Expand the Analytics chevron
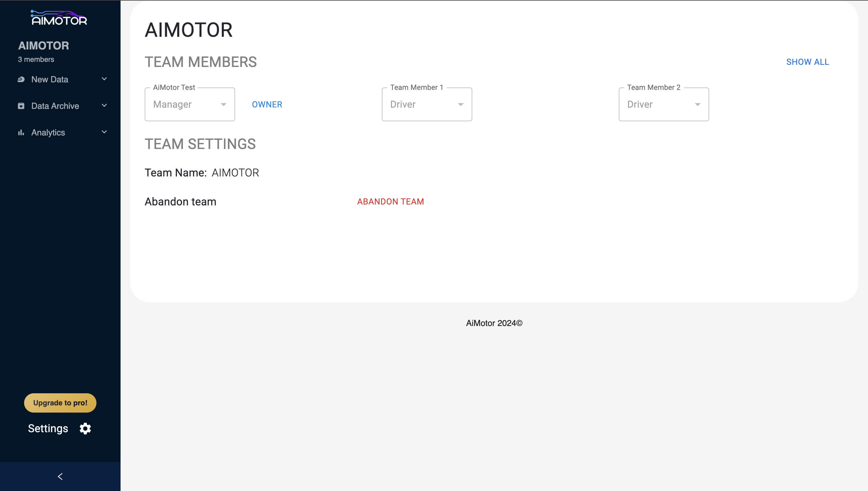 (x=104, y=132)
